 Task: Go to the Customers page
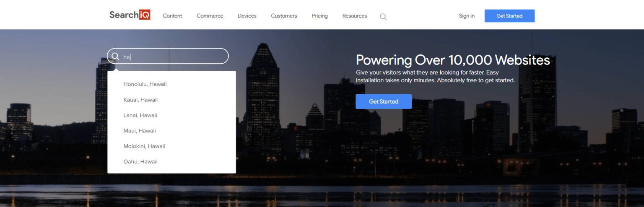click(284, 16)
